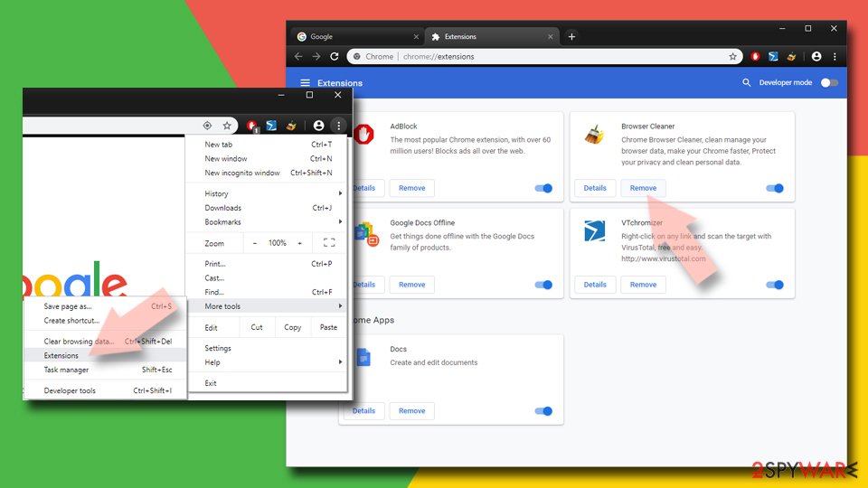The width and height of the screenshot is (868, 488).
Task: Click profile avatar in front window
Action: [x=318, y=126]
